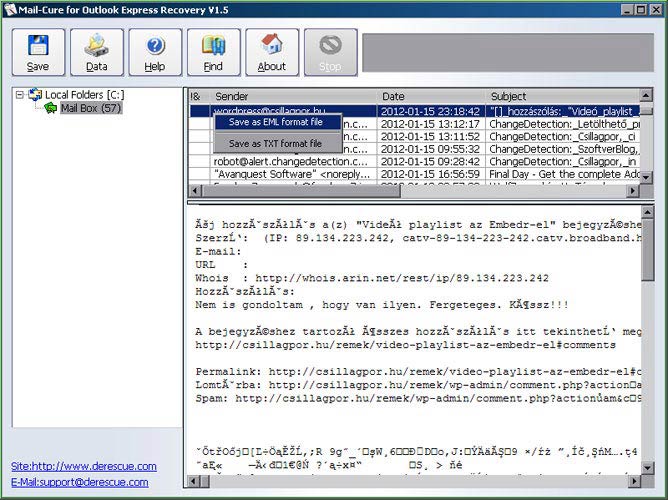The image size is (668, 500).
Task: Click the app icon in title bar
Action: point(10,9)
